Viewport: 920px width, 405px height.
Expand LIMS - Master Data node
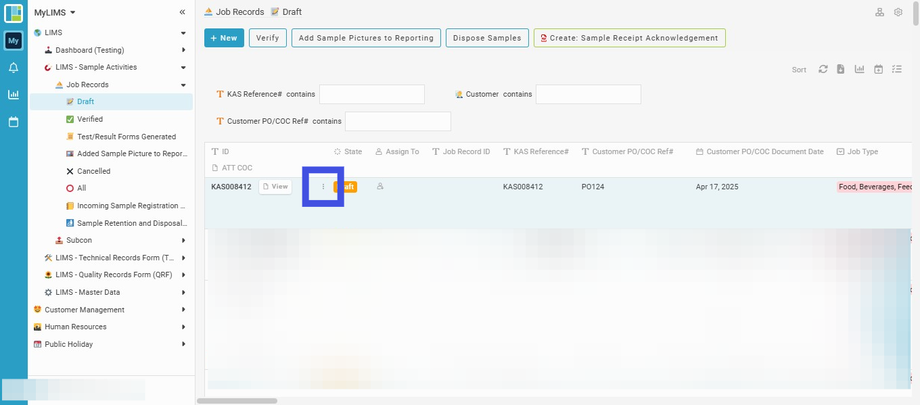(183, 292)
